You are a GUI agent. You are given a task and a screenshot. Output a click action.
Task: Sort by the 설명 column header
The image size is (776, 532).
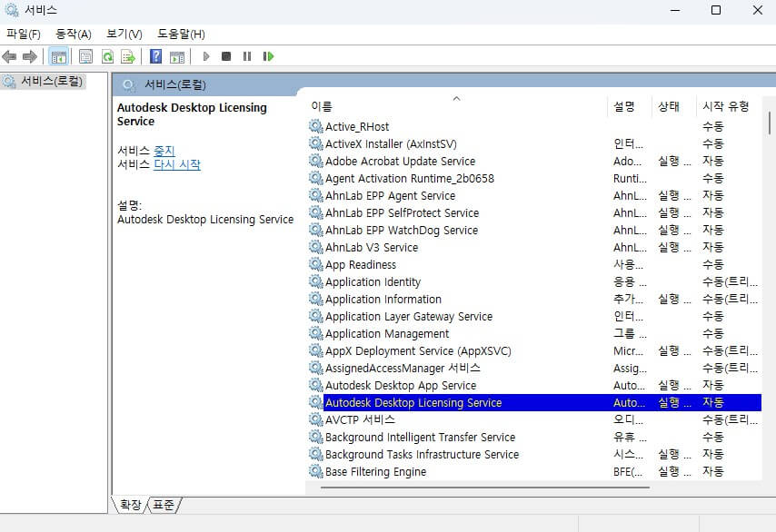pos(629,106)
